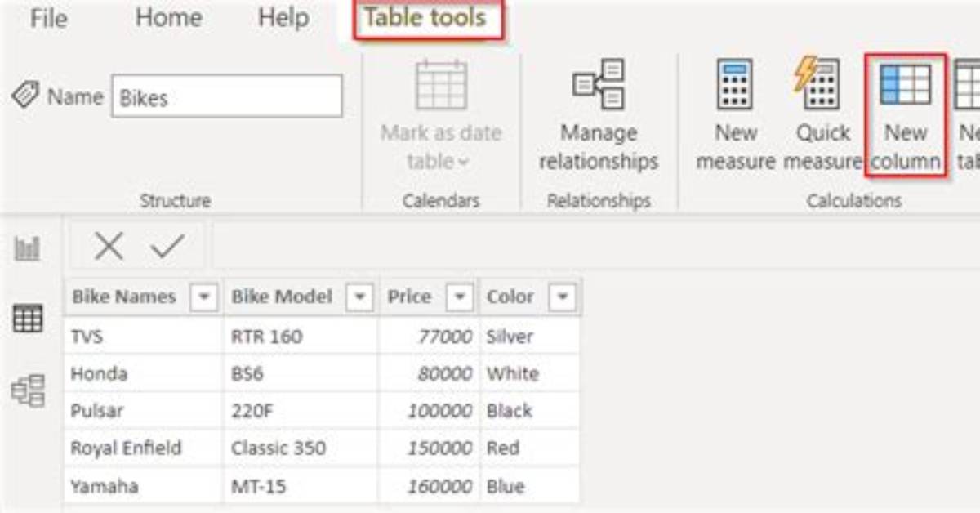This screenshot has width=980, height=513.
Task: Click the Classic 350 cell
Action: (x=301, y=448)
